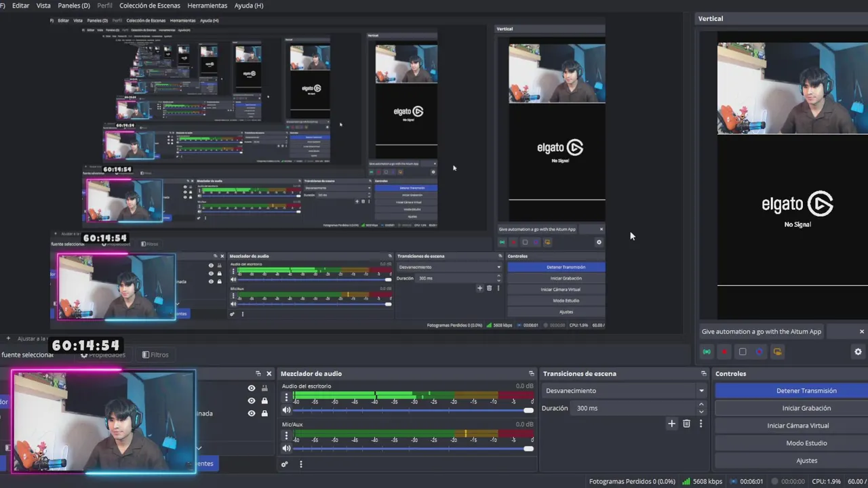Click the white square icon in Vertical panel

coord(743,352)
